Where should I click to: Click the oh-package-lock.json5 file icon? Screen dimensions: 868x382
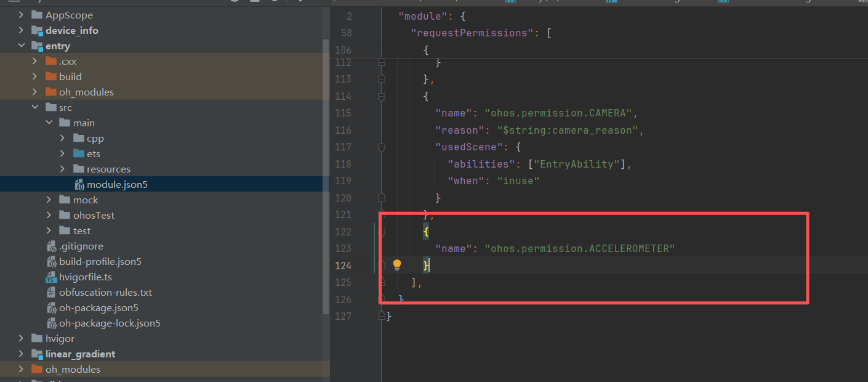pos(52,323)
